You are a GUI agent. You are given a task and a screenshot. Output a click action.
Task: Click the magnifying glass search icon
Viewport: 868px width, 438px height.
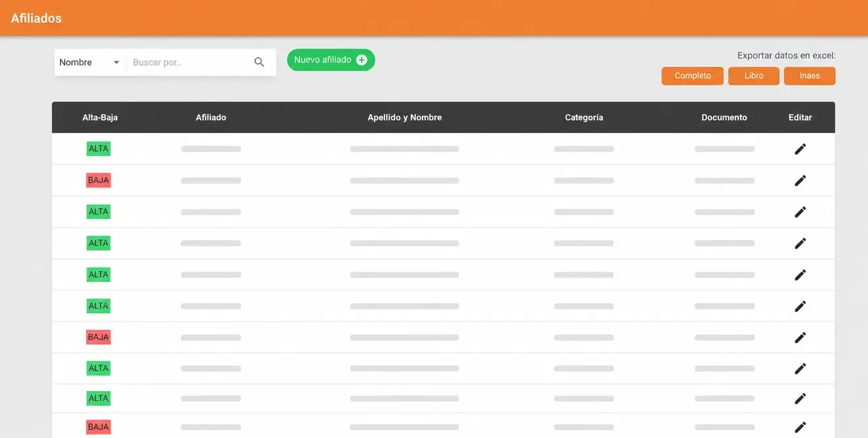[259, 62]
